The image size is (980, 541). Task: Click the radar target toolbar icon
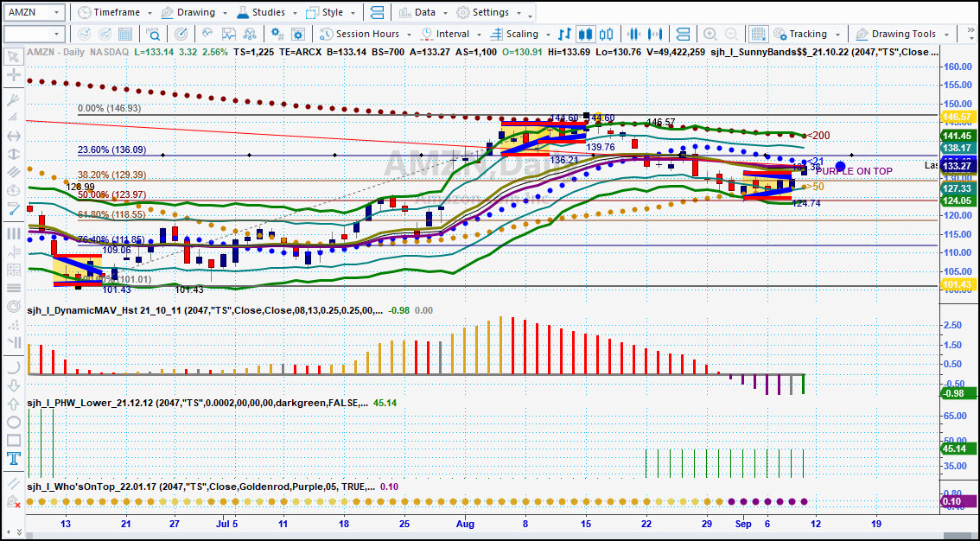pos(181,34)
